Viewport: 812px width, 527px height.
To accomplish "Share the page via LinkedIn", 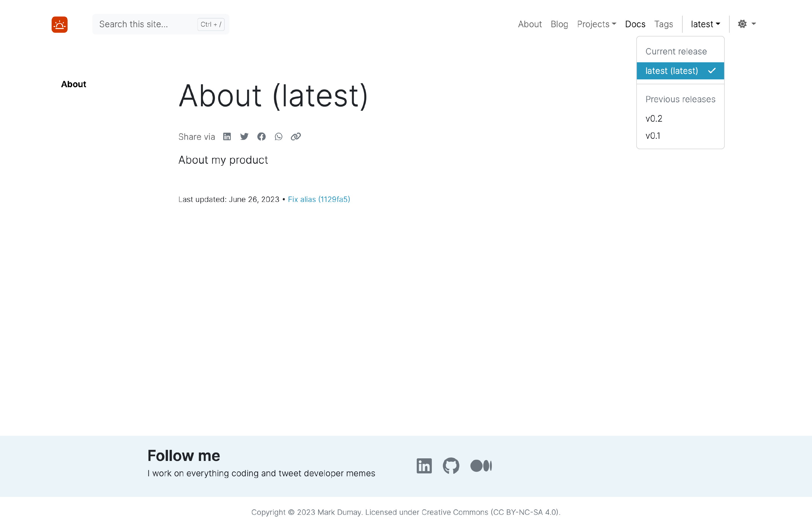I will click(227, 136).
